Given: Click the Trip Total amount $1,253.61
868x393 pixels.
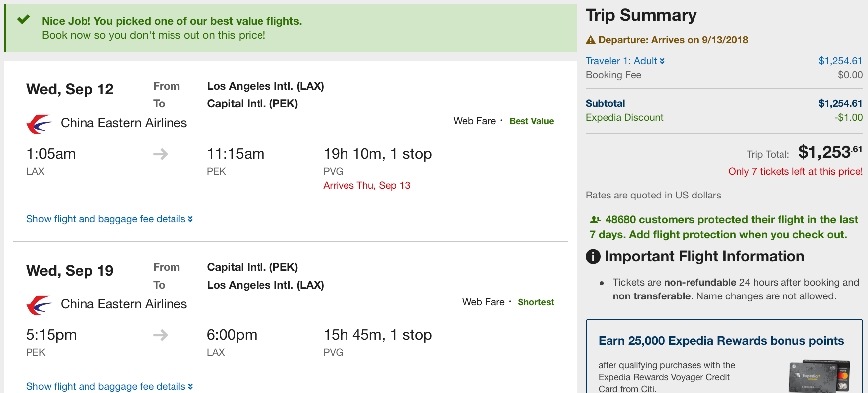Looking at the screenshot, I should [830, 152].
